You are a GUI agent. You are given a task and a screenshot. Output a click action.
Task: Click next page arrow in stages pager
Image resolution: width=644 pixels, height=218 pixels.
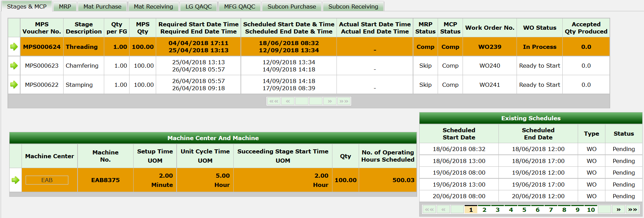(x=330, y=101)
